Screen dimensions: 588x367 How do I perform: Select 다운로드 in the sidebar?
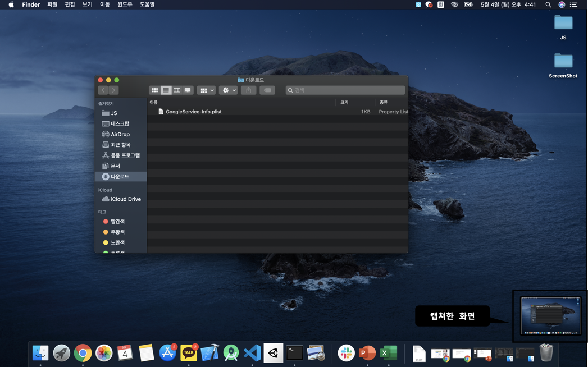(x=121, y=177)
